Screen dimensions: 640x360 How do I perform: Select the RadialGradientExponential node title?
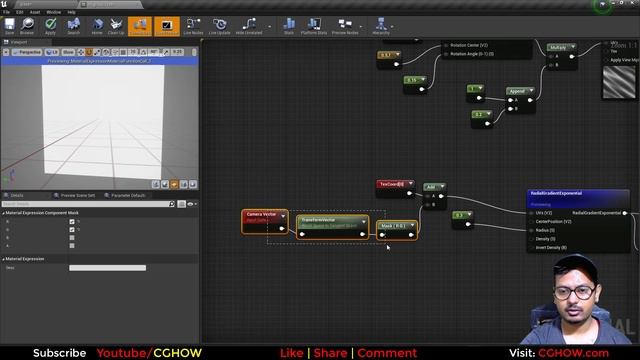[x=556, y=193]
